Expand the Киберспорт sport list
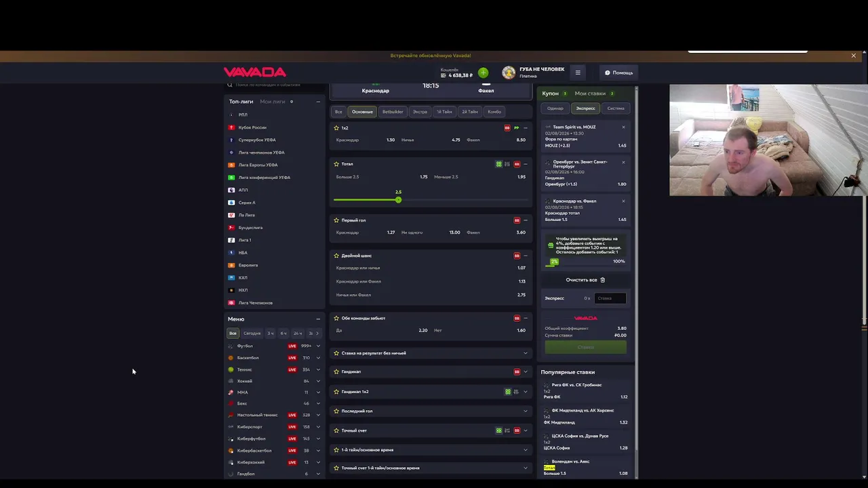Viewport: 868px width, 488px height. tap(318, 427)
